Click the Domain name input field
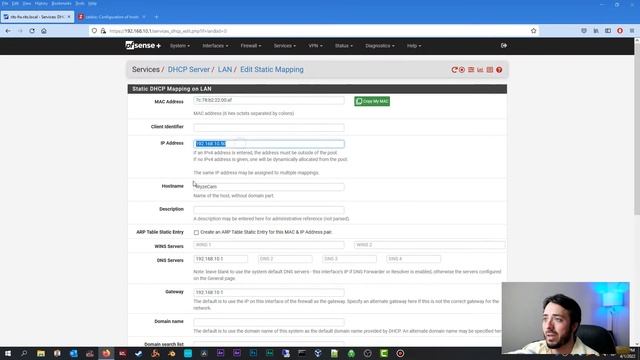The image size is (640, 360). (269, 322)
